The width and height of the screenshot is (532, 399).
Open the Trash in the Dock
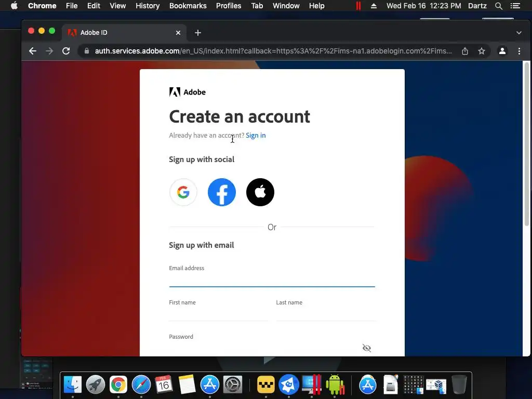point(459,384)
